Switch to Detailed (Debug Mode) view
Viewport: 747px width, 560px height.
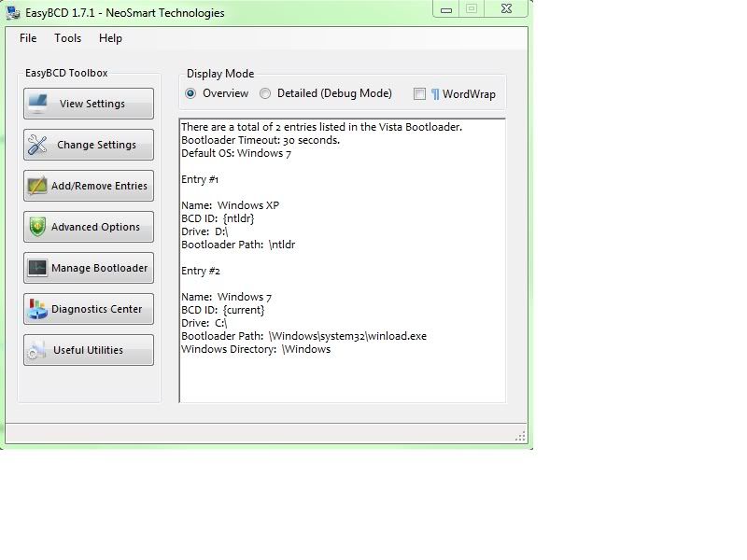click(x=266, y=93)
